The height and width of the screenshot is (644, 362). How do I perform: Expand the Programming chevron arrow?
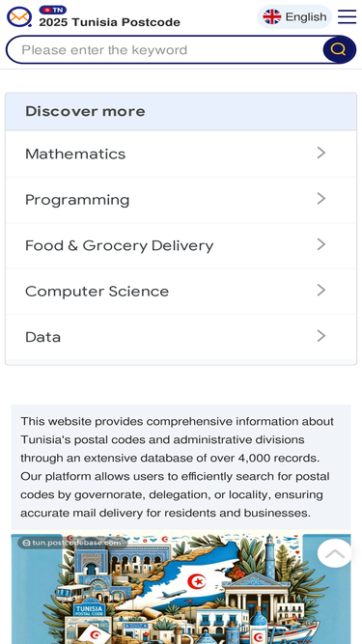pyautogui.click(x=320, y=199)
